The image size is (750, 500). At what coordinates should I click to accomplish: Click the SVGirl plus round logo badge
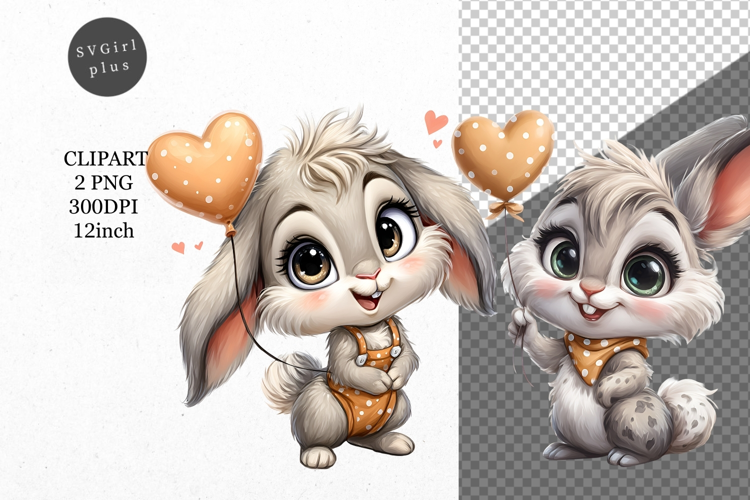point(107,56)
